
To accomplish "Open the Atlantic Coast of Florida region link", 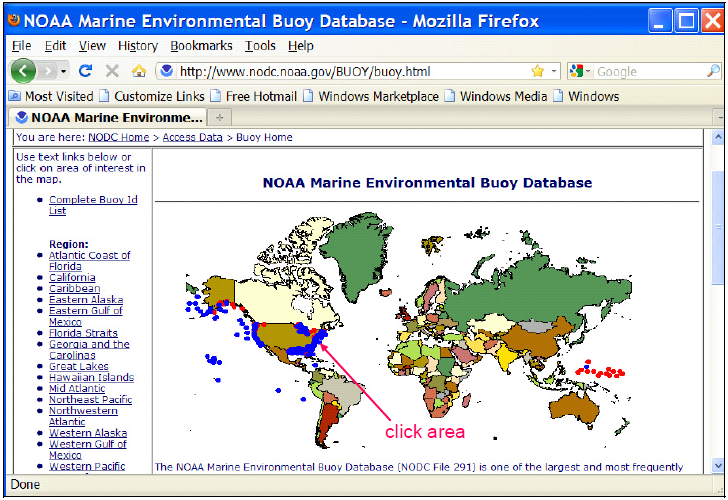I will click(90, 260).
